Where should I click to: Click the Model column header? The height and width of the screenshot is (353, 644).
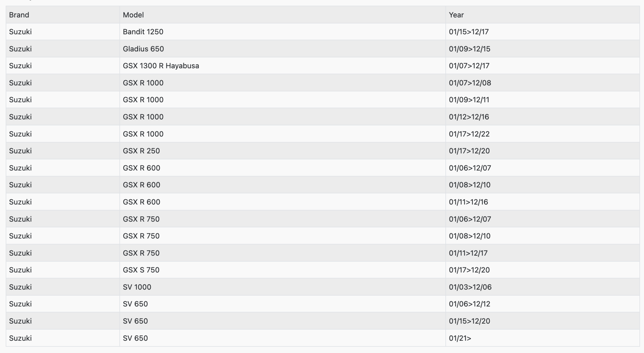pyautogui.click(x=133, y=15)
